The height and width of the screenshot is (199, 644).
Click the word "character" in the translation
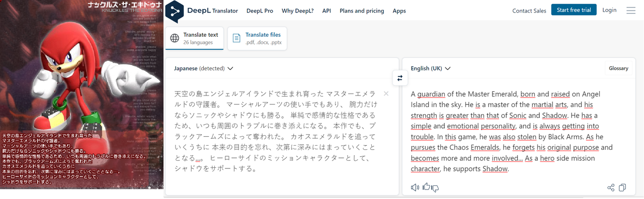pyautogui.click(x=425, y=169)
